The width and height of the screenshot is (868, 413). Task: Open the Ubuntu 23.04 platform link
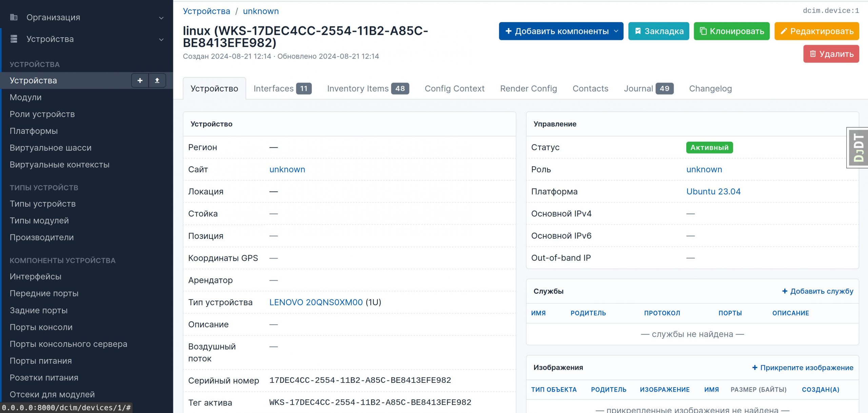pyautogui.click(x=713, y=191)
